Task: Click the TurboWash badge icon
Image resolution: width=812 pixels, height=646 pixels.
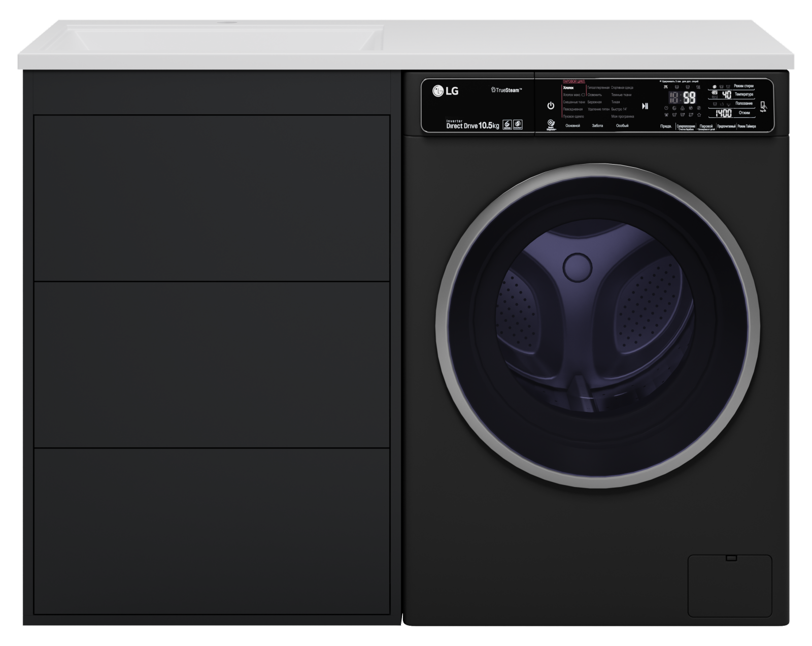Action: (x=518, y=125)
